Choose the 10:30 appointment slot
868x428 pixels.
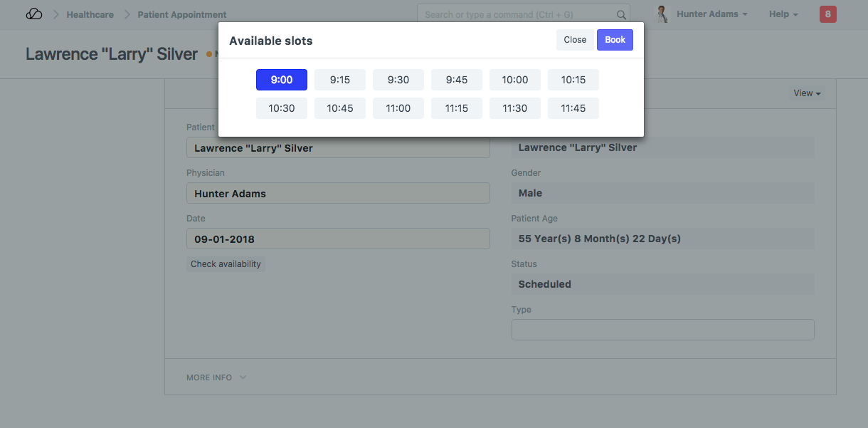click(x=282, y=108)
